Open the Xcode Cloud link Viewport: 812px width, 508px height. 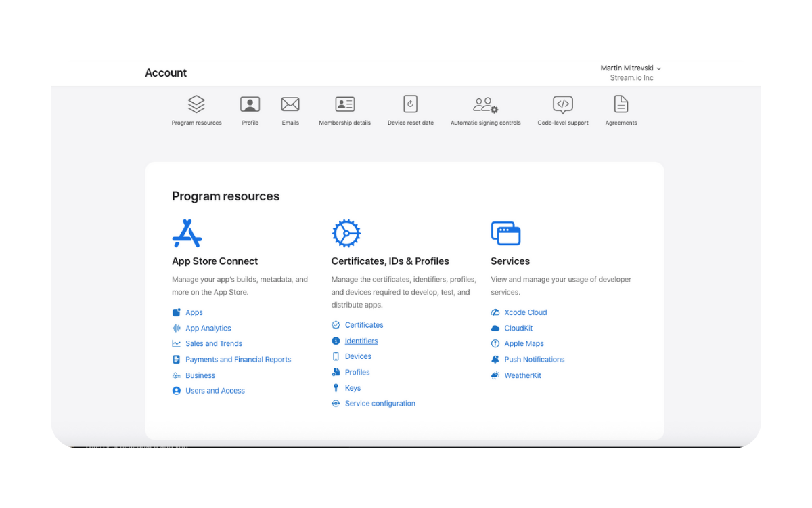526,312
